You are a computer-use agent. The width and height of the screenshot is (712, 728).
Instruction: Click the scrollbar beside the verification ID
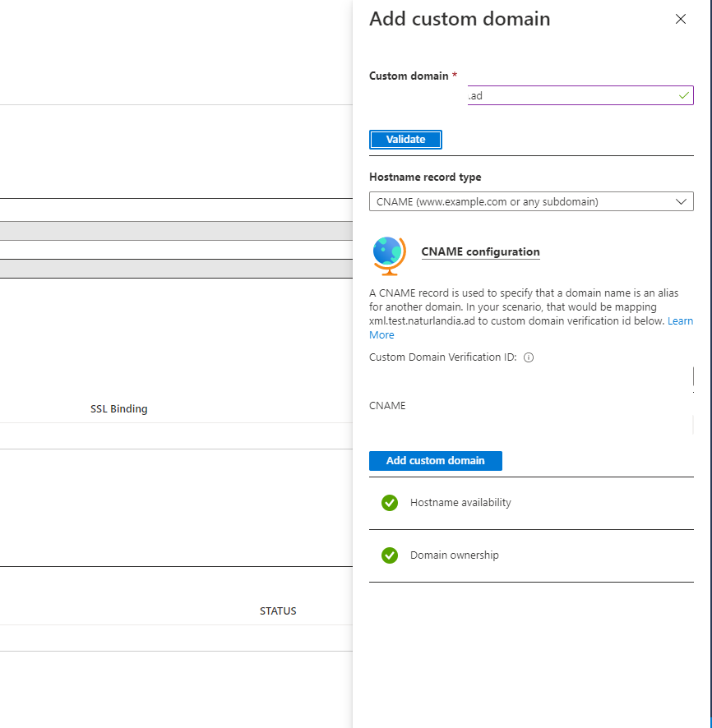click(x=691, y=377)
